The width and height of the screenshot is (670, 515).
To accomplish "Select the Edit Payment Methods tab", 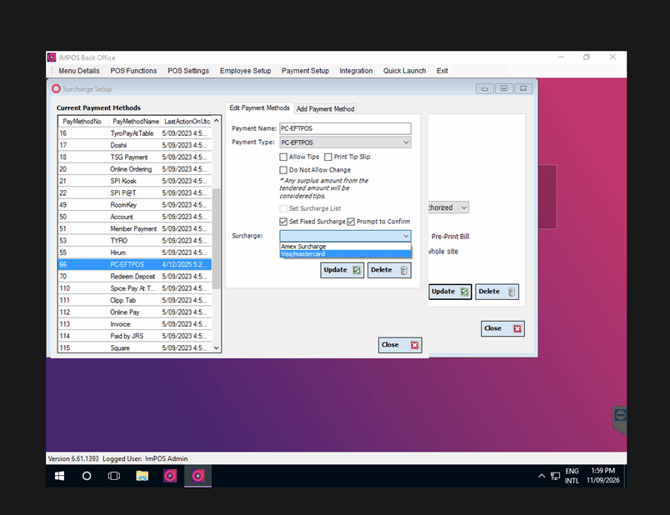I will [x=259, y=108].
